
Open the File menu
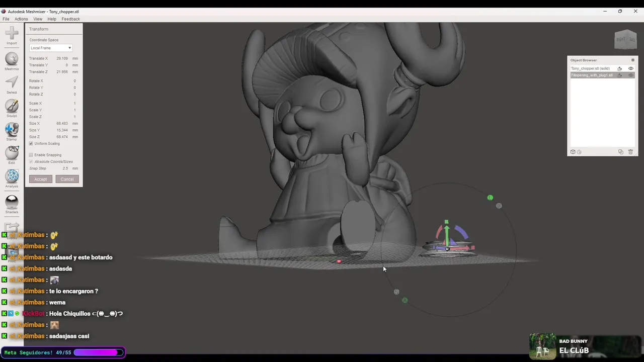[x=6, y=19]
